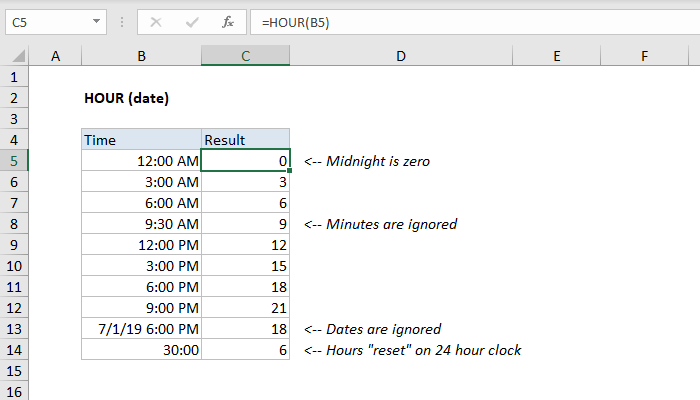Screen dimensions: 700x400
Task: Select cell with 12:00 AM
Action: click(142, 161)
